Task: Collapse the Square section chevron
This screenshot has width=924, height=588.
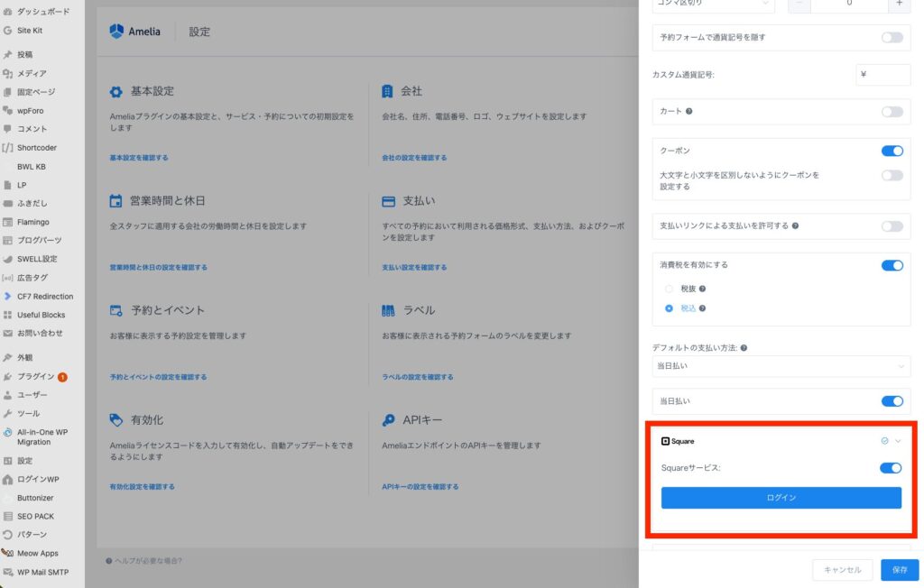Action: click(898, 441)
